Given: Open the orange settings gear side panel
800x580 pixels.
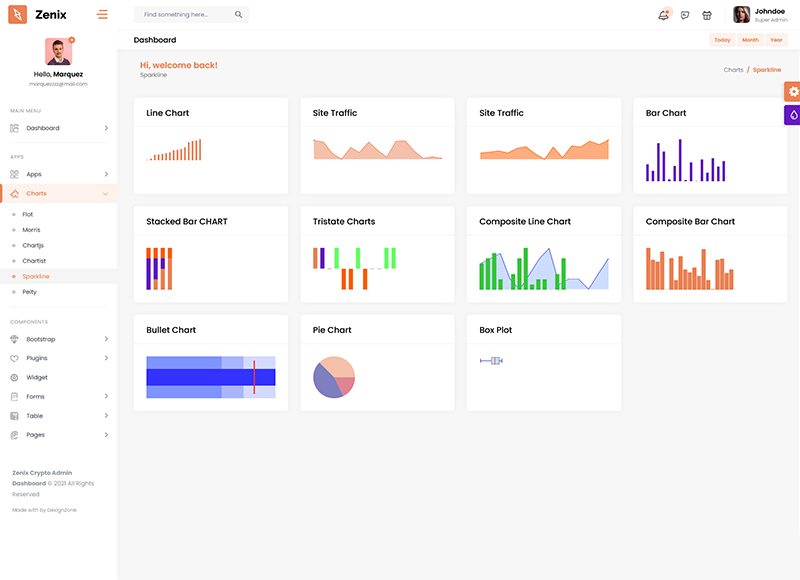Looking at the screenshot, I should (x=792, y=91).
